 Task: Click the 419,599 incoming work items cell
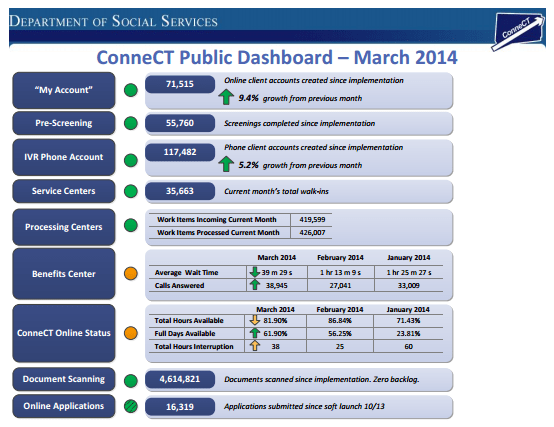[x=312, y=219]
